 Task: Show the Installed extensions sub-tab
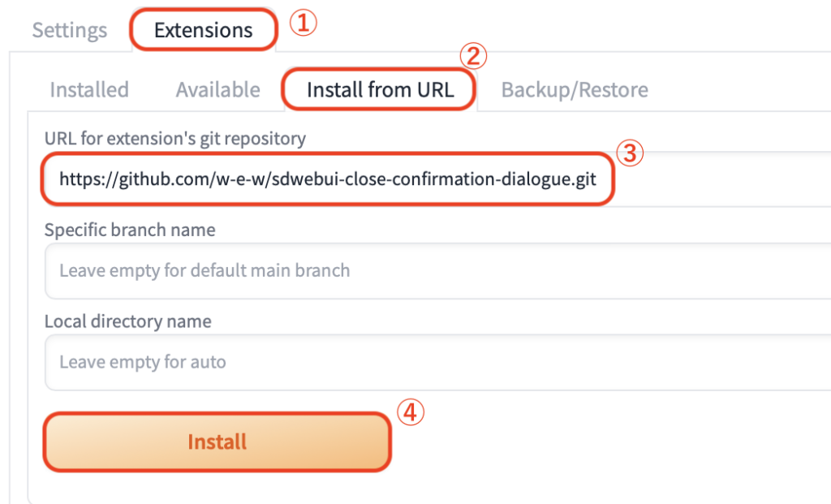pos(89,89)
